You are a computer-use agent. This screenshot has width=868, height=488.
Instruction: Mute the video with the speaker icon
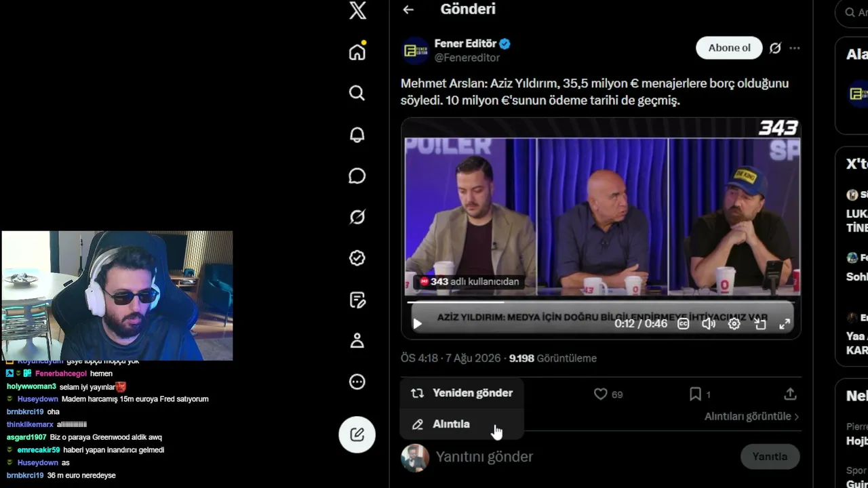[x=709, y=324]
